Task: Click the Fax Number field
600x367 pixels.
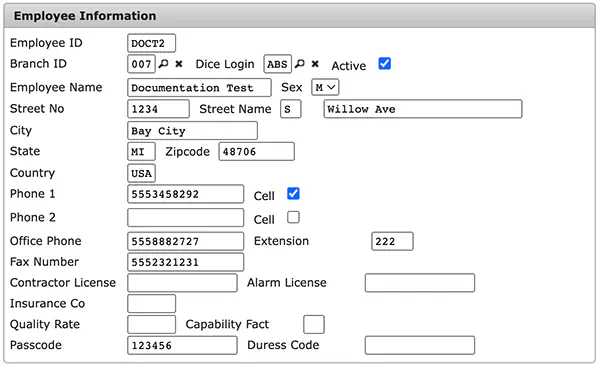Action: [x=186, y=262]
